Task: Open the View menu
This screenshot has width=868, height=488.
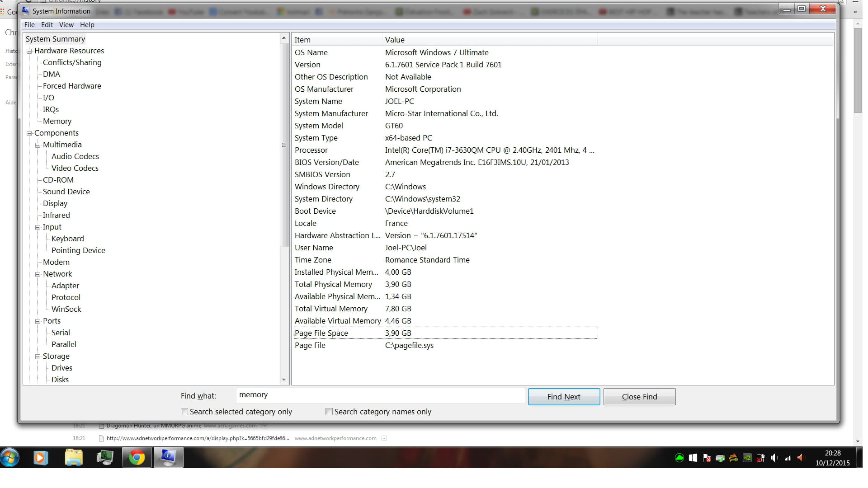Action: pos(66,25)
